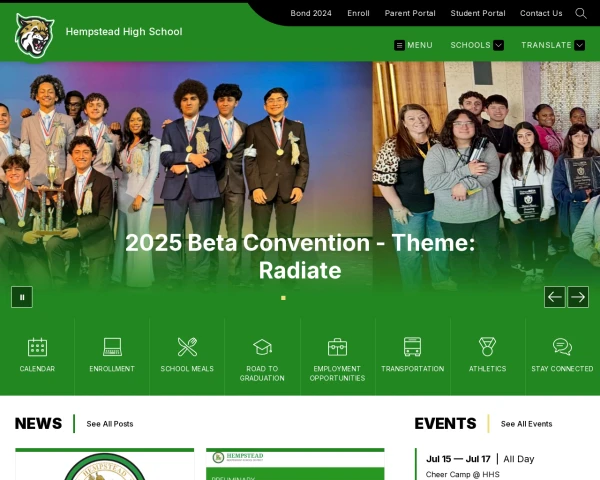This screenshot has height=480, width=600.
Task: Open the Stay Connected chat bubbles icon
Action: [x=562, y=347]
